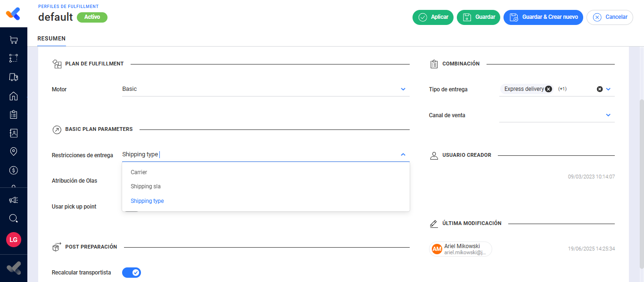The height and width of the screenshot is (282, 644).
Task: Remove the Express delivery chip
Action: click(x=548, y=89)
